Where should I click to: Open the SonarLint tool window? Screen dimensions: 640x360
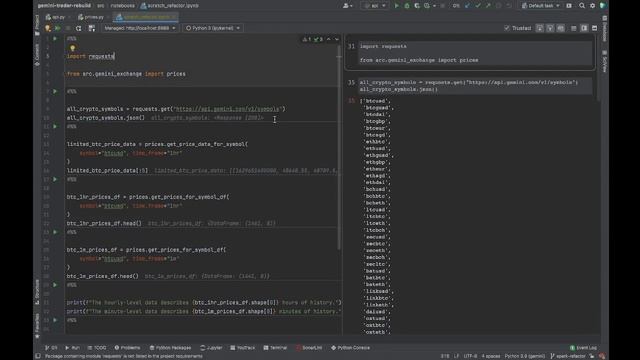[309, 348]
